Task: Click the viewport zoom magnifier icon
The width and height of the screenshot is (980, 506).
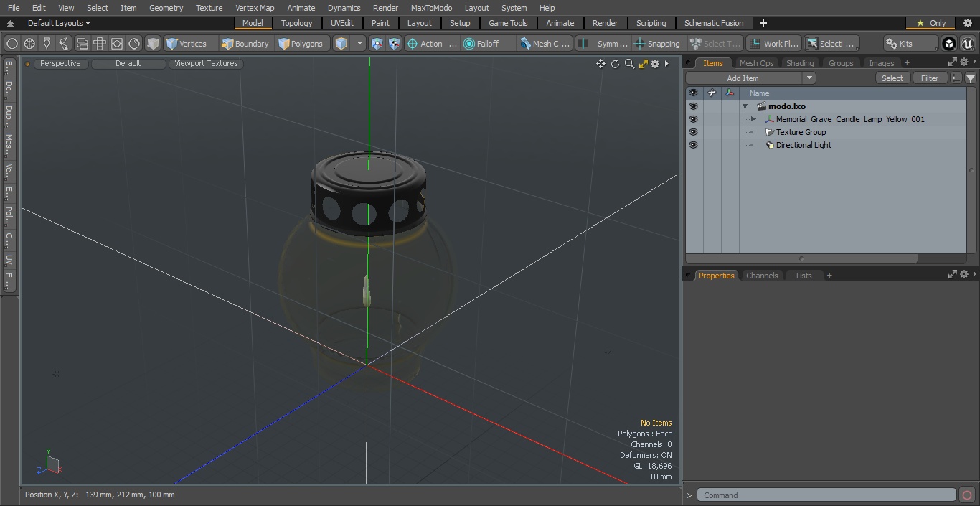Action: click(629, 64)
